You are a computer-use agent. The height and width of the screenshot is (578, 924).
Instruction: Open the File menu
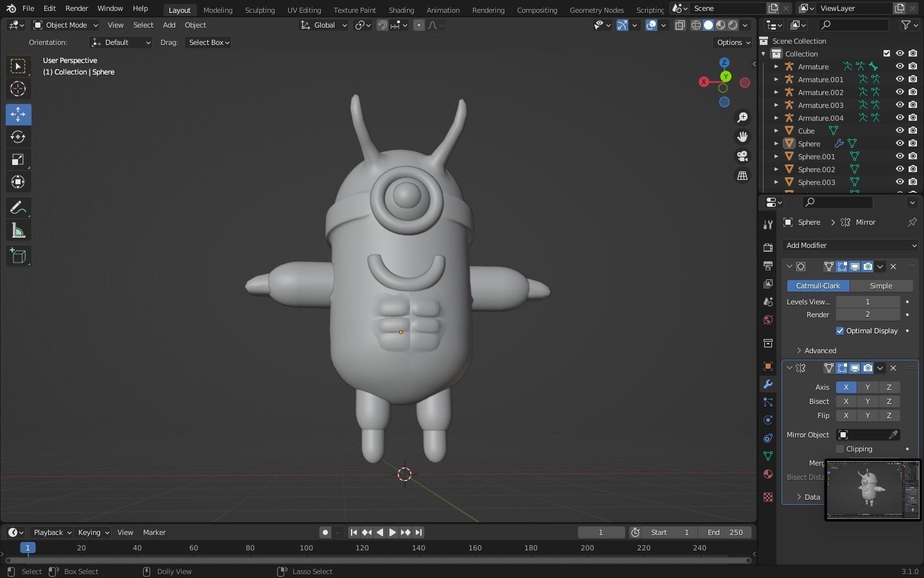[x=28, y=8]
